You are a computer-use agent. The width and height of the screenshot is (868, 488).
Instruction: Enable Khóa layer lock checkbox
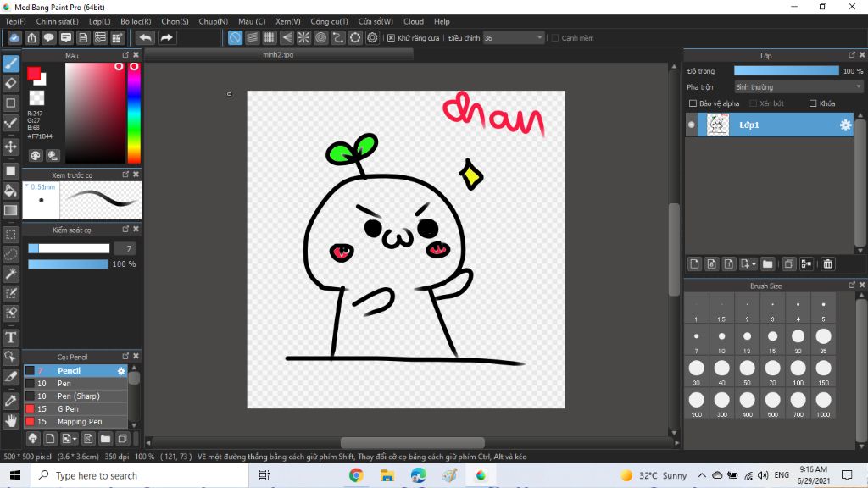(x=813, y=103)
